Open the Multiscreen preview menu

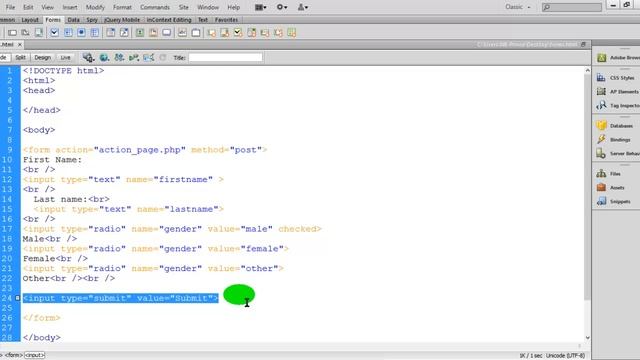pos(88,58)
